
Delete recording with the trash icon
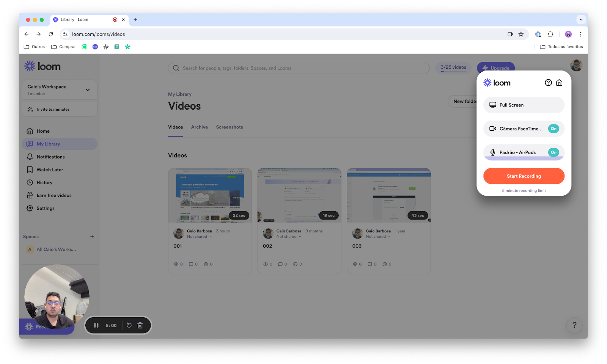(140, 325)
